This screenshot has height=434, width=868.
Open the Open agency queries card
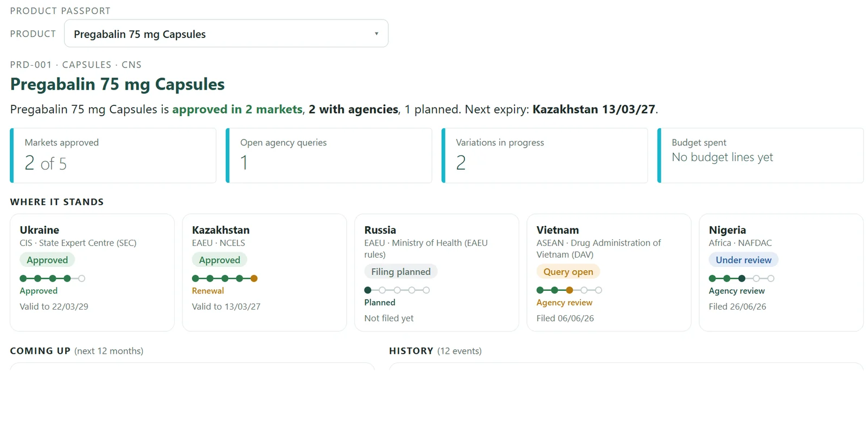tap(329, 156)
